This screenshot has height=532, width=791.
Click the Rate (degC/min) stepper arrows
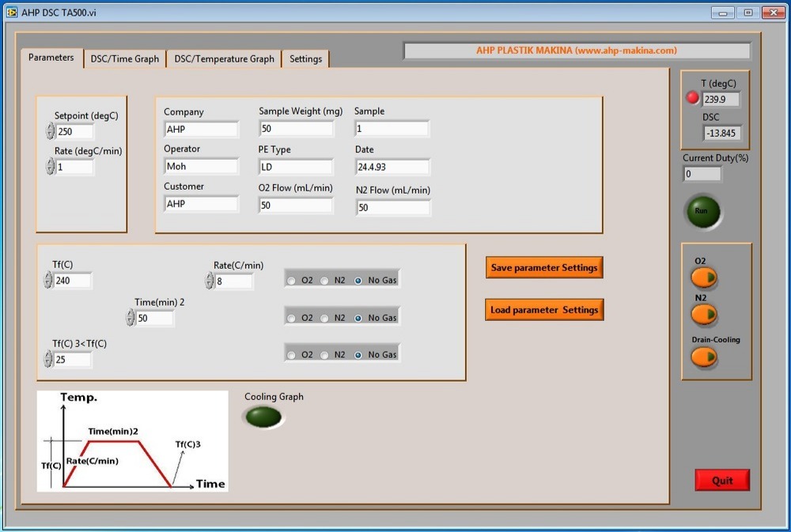coord(50,167)
